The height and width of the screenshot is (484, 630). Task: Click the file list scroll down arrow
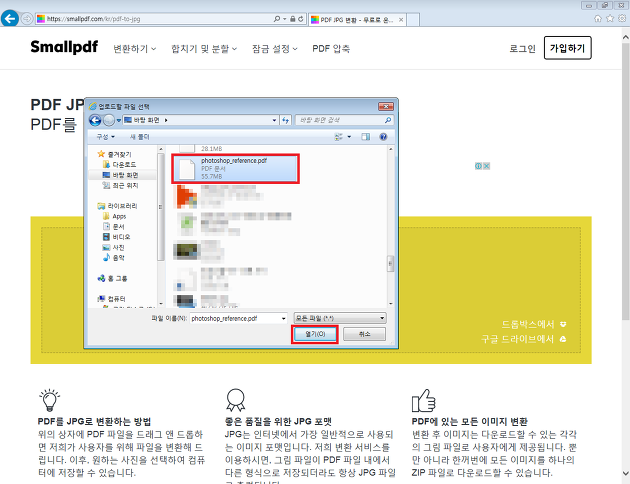pyautogui.click(x=391, y=304)
